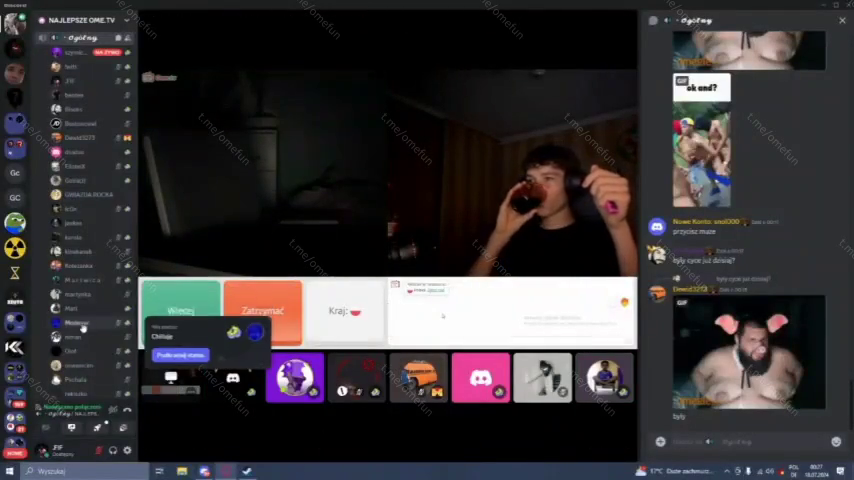This screenshot has height=480, width=854.
Task: Select the purple avatar participant tile
Action: (x=295, y=378)
